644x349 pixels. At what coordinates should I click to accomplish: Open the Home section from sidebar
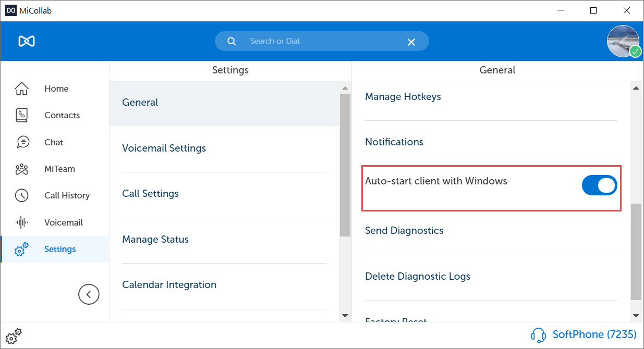[21, 89]
